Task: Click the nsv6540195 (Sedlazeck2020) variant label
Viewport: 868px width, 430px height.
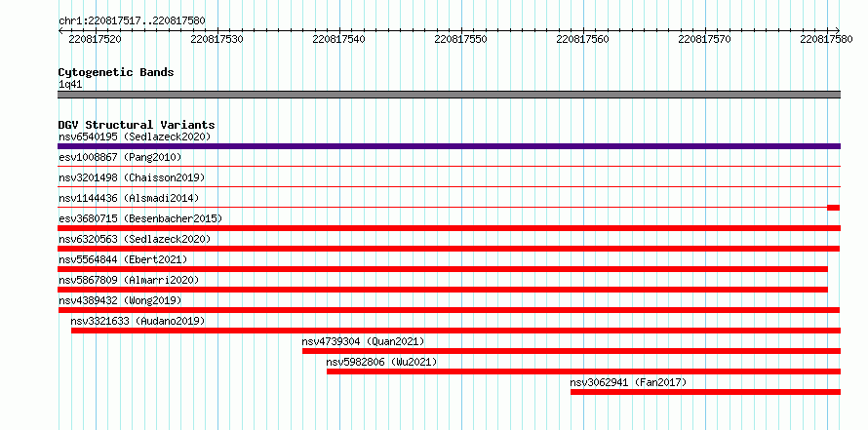Action: (x=135, y=137)
